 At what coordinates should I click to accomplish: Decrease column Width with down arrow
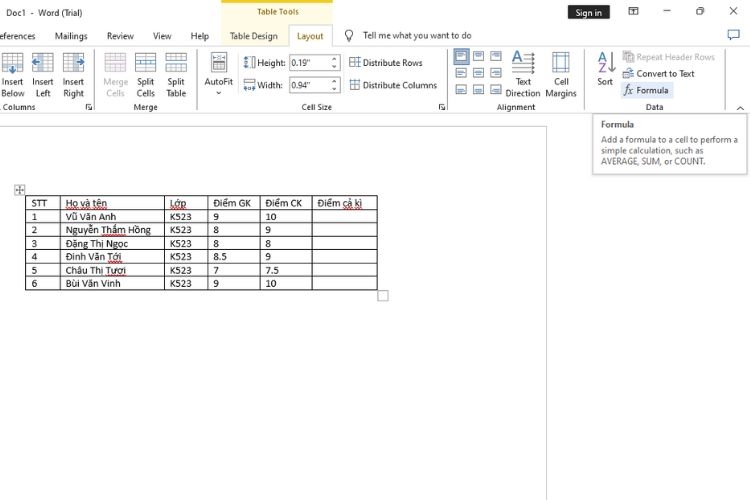coord(334,89)
